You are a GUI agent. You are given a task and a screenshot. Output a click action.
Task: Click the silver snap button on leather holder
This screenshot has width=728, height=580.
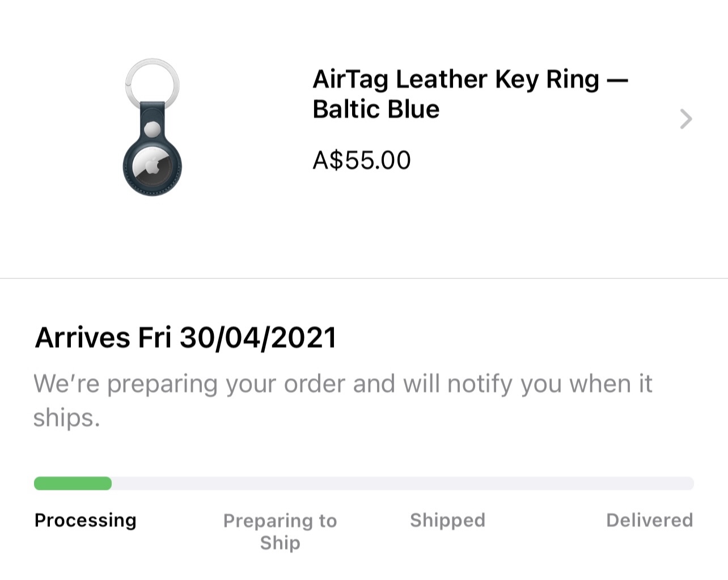153,129
